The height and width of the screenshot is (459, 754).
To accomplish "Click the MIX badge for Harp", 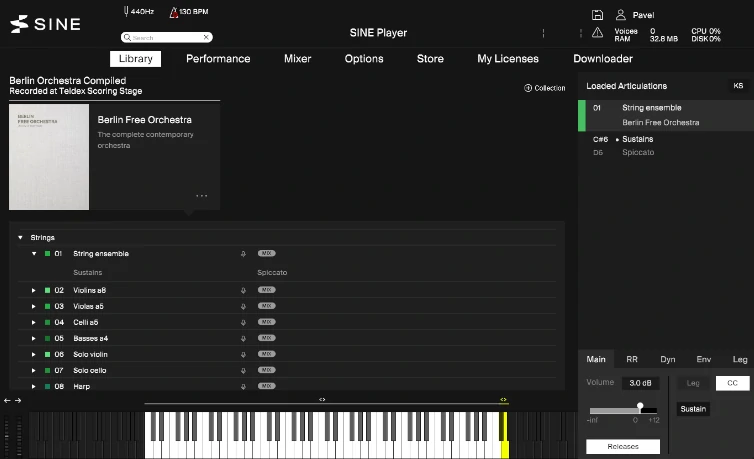I will [266, 386].
